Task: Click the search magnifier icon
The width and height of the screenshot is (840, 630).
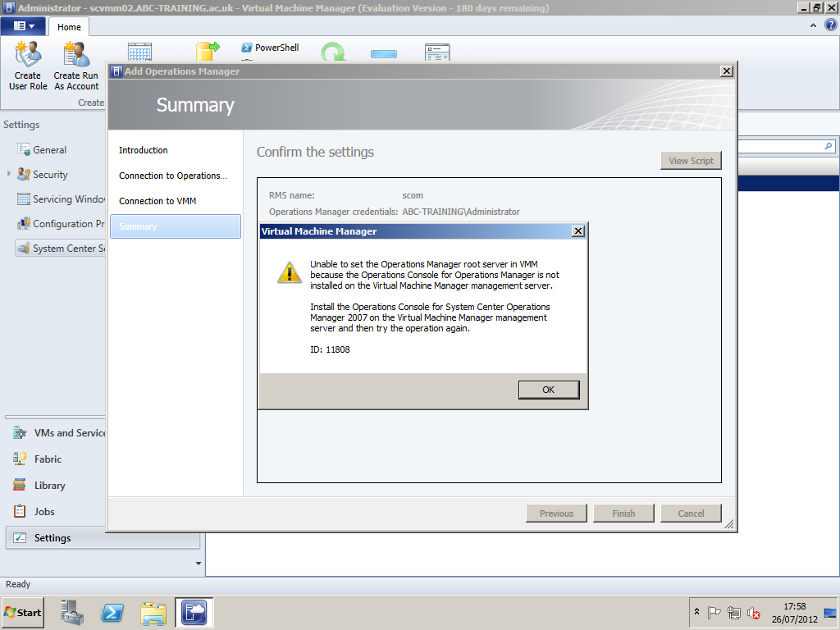Action: pyautogui.click(x=829, y=146)
